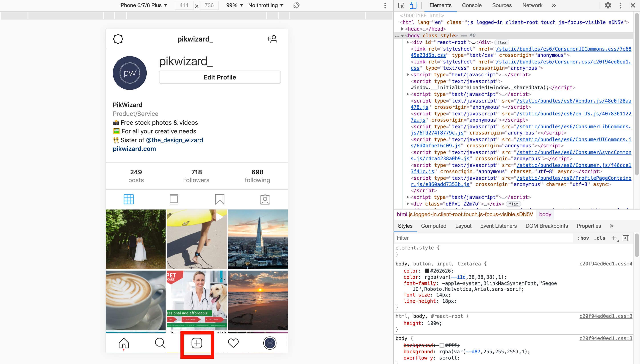640x364 pixels.
Task: Click the #262626 color swatch
Action: tap(427, 271)
